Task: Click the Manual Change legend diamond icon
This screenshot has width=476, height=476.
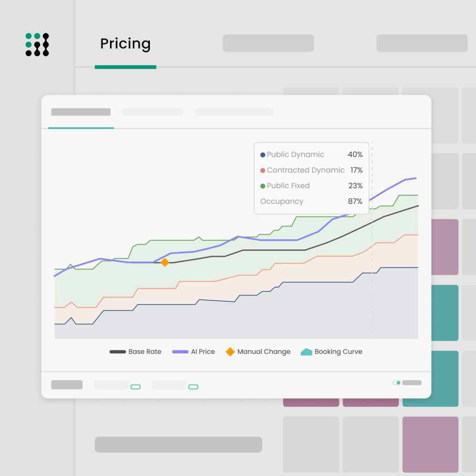Action: coord(230,352)
